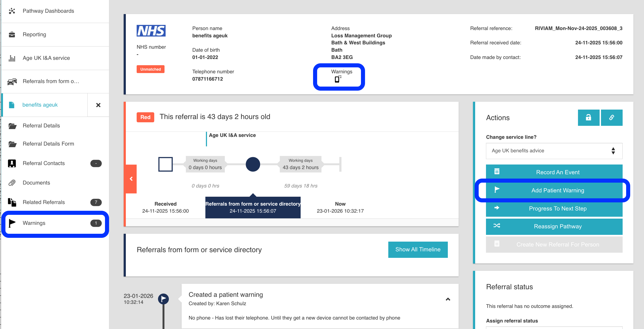The image size is (644, 329).
Task: Close the benefits ageuk tab
Action: click(x=98, y=105)
